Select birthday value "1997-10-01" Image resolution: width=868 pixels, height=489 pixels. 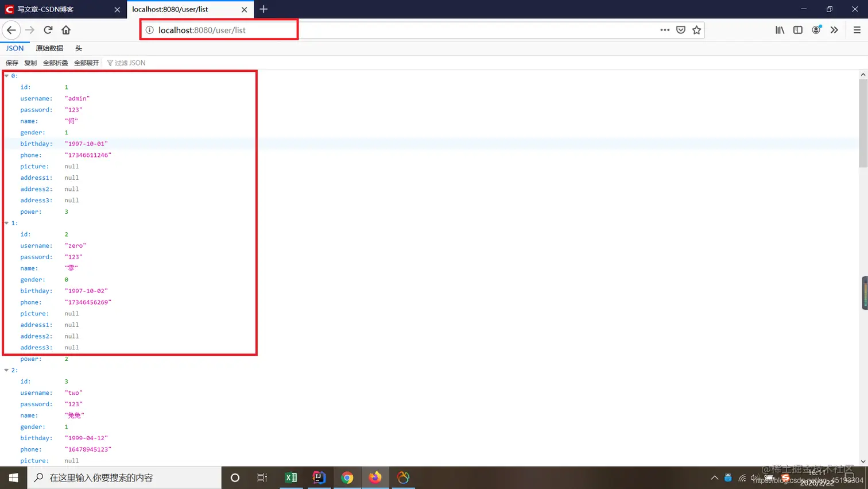click(x=86, y=144)
